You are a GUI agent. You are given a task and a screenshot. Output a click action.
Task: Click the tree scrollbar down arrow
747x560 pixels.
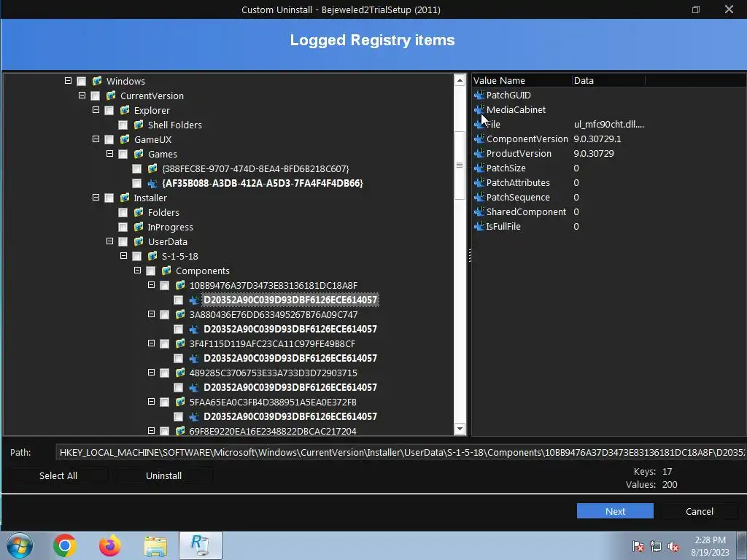460,429
